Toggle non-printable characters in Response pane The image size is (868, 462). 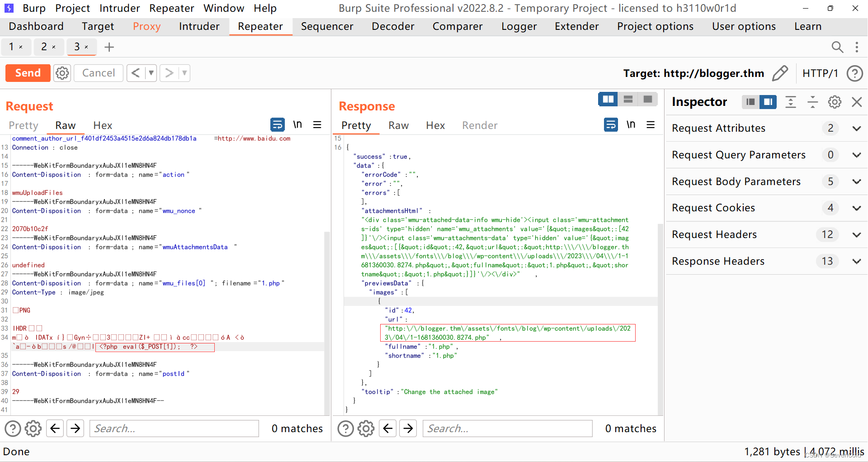631,124
